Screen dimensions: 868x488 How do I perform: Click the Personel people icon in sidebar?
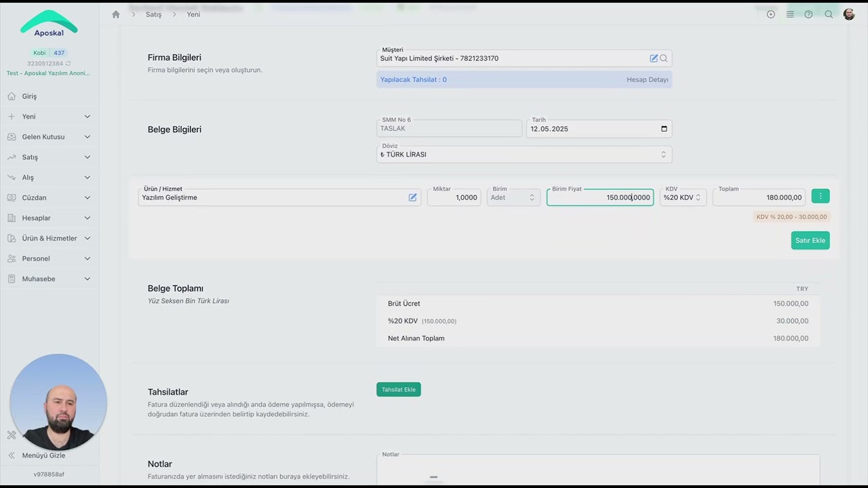[12, 259]
